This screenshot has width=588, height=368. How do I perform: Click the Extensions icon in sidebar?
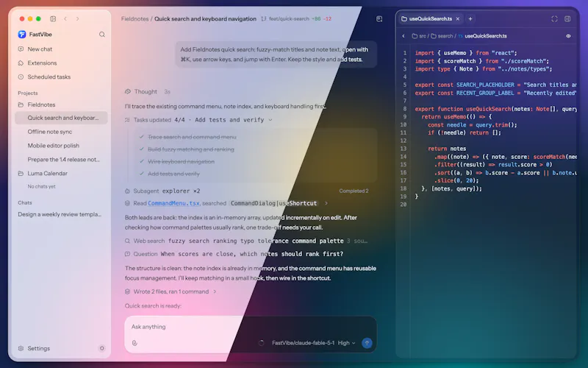(21, 63)
